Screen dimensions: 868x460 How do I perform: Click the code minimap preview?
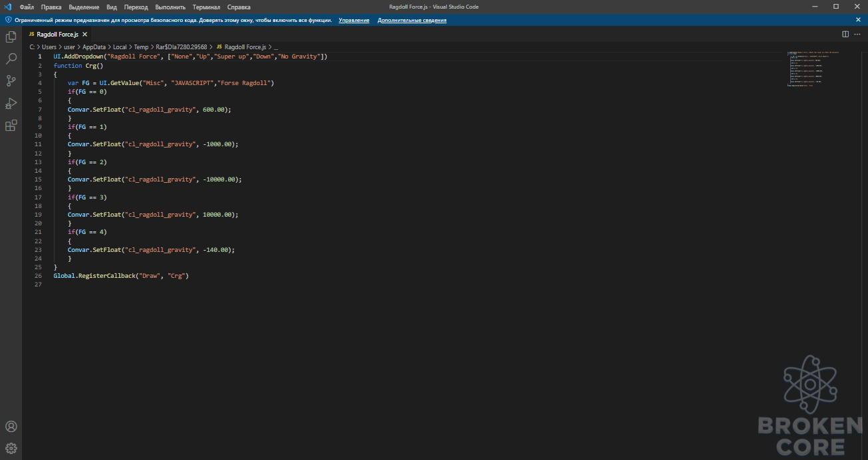[815, 69]
